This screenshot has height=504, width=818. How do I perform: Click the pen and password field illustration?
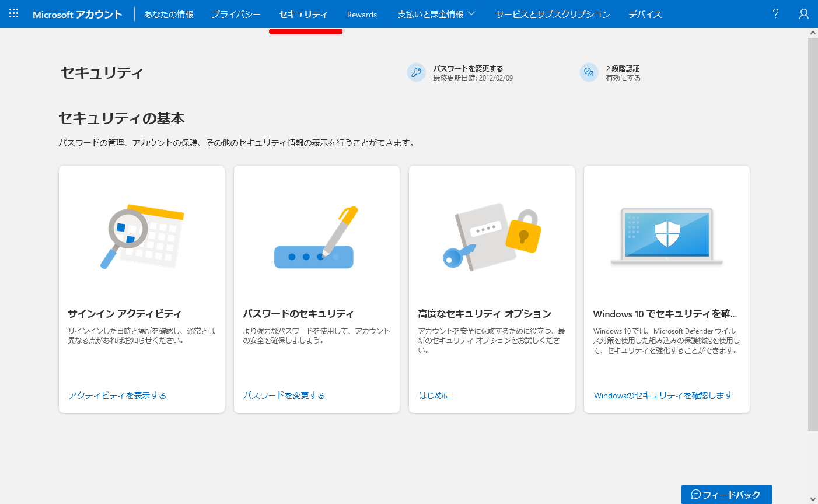click(316, 237)
